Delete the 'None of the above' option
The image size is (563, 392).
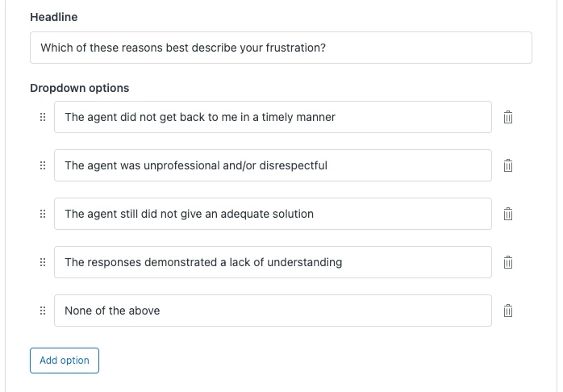[x=508, y=311]
